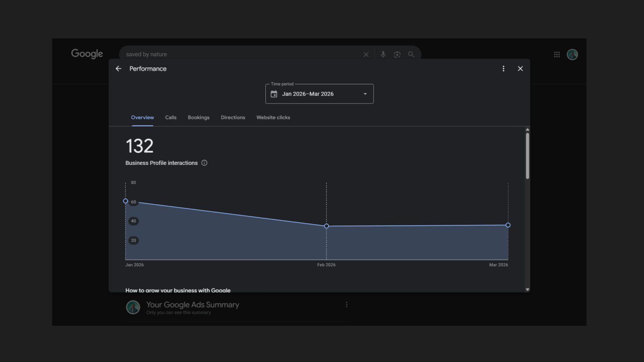Open the Performance panel overflow menu
The width and height of the screenshot is (644, 362).
[504, 68]
